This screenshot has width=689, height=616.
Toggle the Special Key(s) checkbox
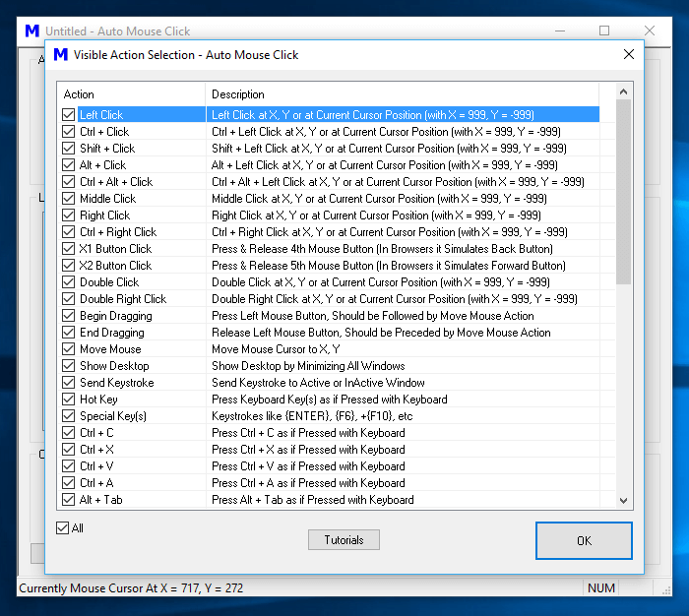(68, 415)
